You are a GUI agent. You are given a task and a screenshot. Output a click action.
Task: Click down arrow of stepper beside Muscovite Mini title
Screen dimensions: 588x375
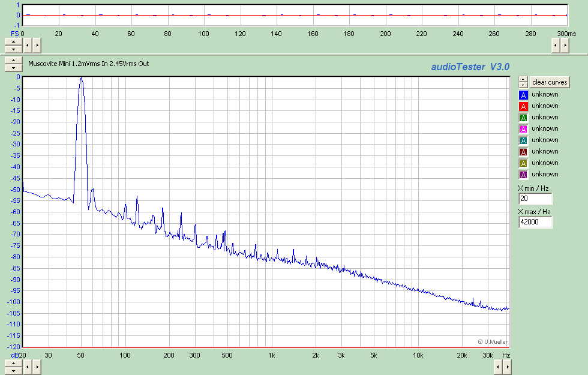13,68
